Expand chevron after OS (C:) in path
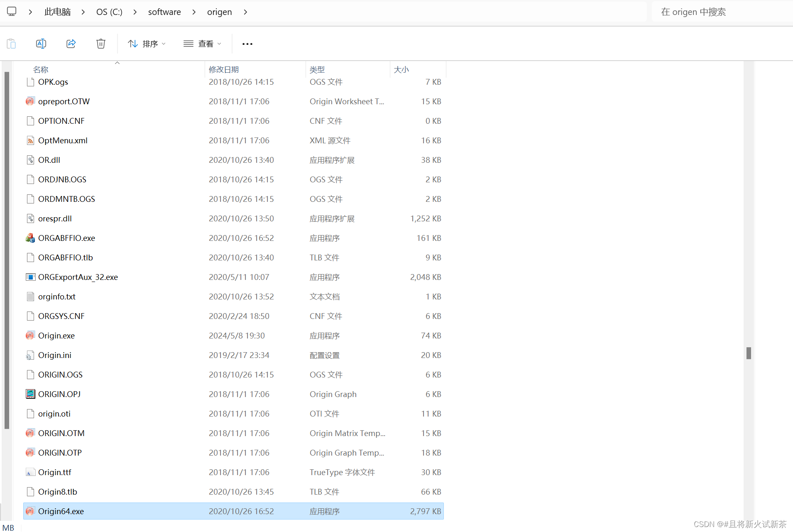This screenshot has height=532, width=793. pyautogui.click(x=135, y=12)
